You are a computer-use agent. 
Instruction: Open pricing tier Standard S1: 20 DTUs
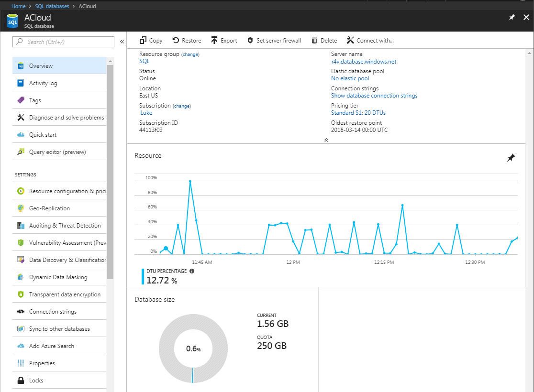[358, 113]
